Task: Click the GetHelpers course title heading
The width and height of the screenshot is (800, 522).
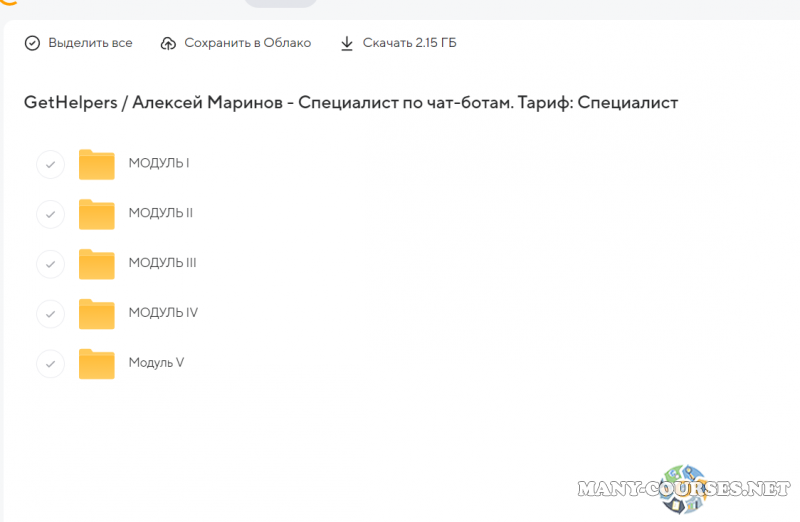Action: [x=351, y=103]
